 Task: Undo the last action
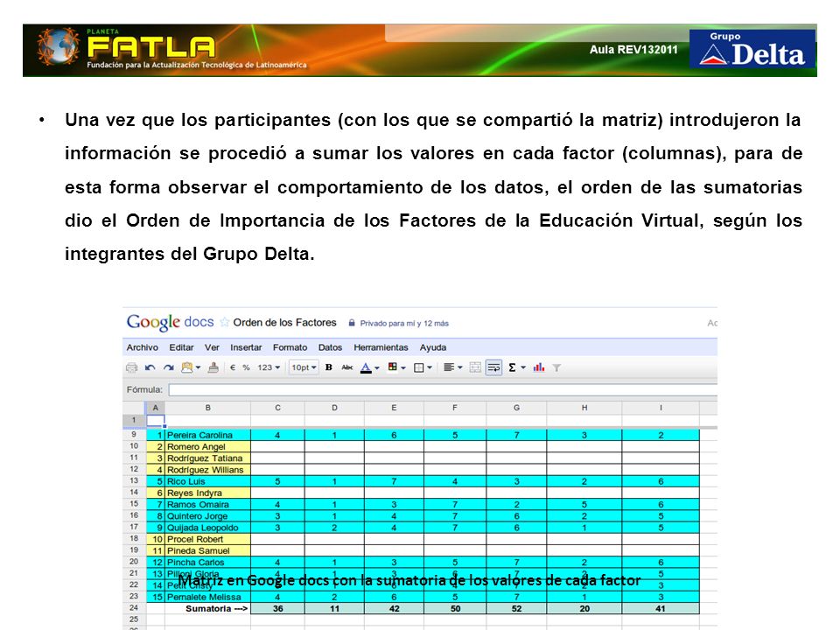150,367
